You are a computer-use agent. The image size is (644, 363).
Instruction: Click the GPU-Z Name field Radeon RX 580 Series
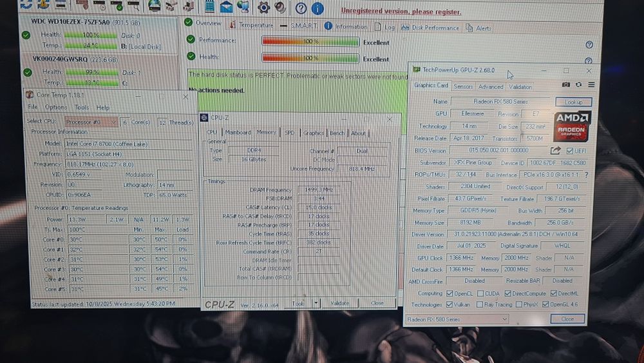tap(500, 101)
